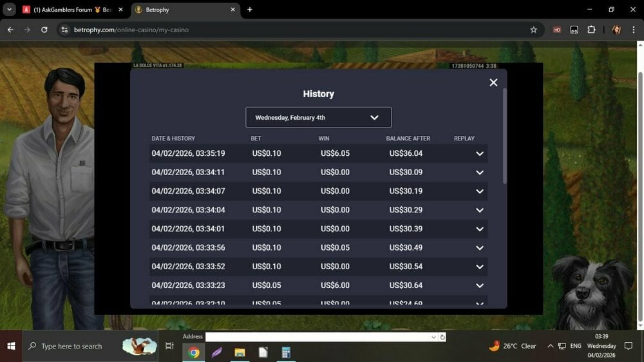Click the red HD extension icon
This screenshot has height=362, width=644.
[x=557, y=30]
